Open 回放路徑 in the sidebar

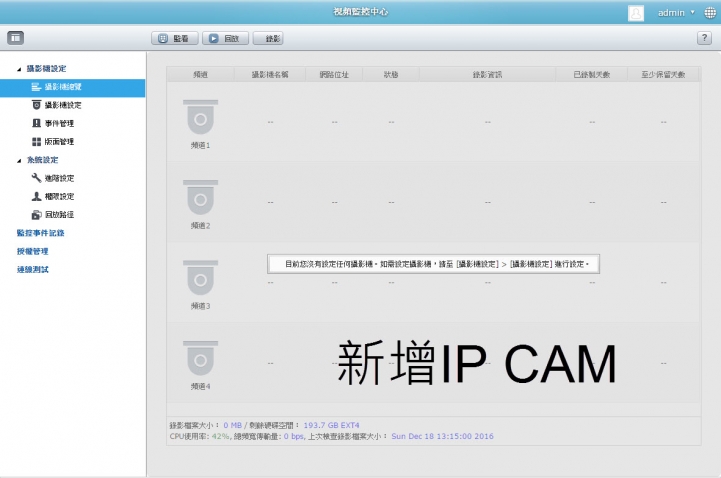[53, 215]
